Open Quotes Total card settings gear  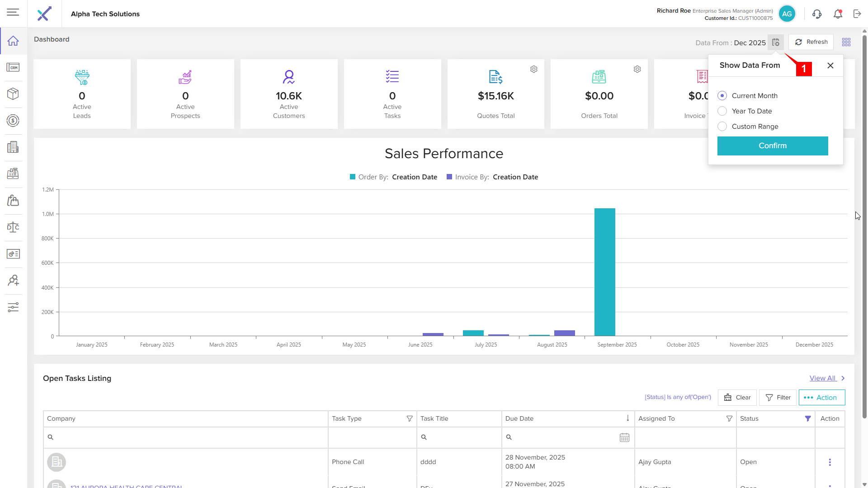tap(534, 69)
